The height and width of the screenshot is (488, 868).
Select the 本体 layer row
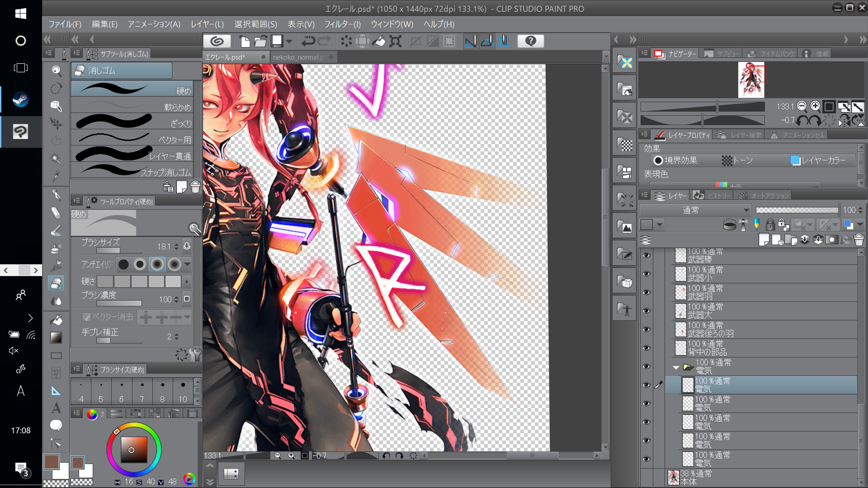pyautogui.click(x=762, y=478)
